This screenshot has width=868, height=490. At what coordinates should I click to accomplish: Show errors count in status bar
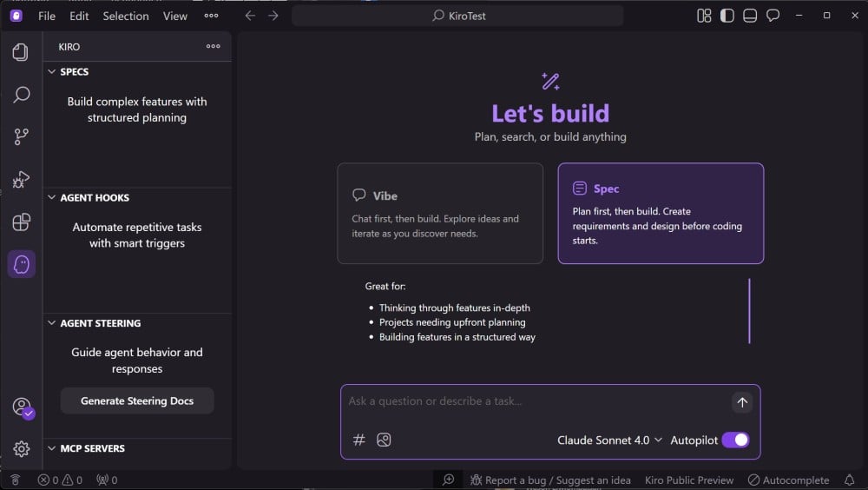pyautogui.click(x=48, y=480)
